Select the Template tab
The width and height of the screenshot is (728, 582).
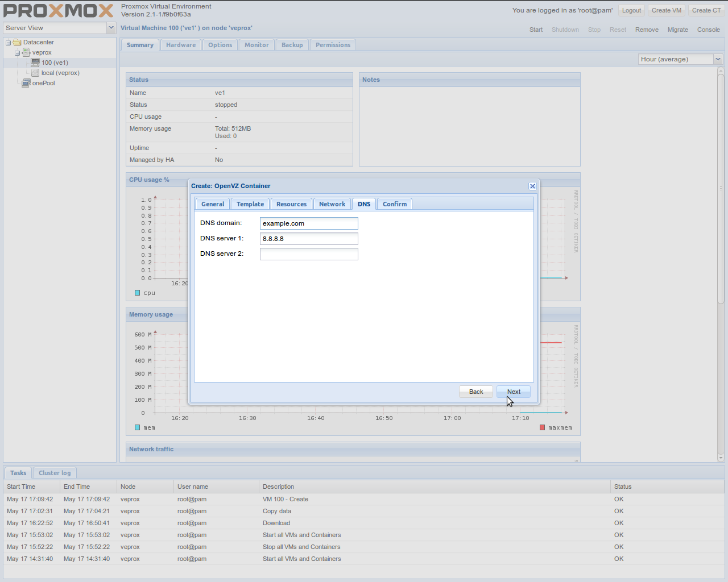coord(250,203)
